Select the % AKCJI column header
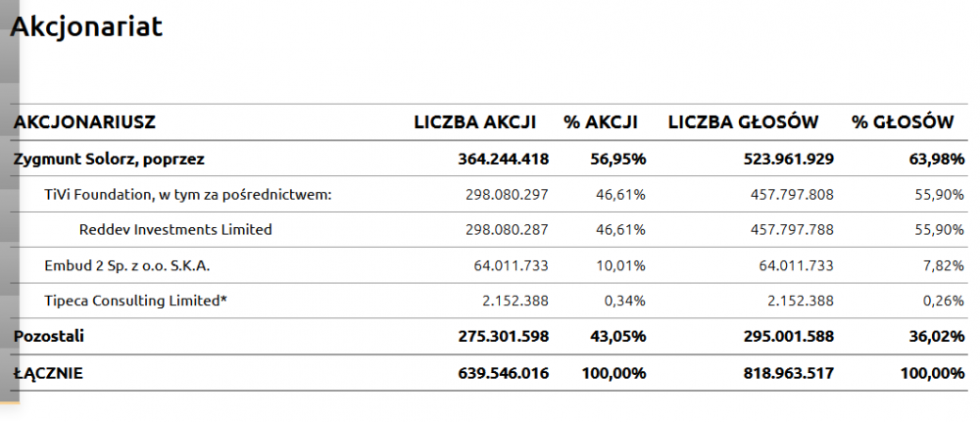This screenshot has height=422, width=980. point(601,122)
